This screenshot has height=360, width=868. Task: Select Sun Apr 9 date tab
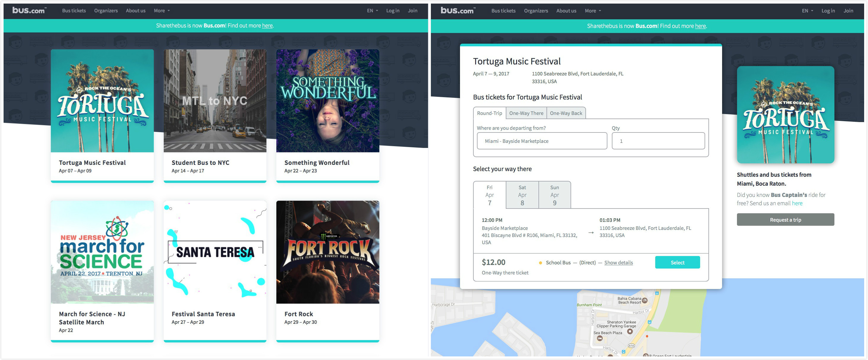[x=554, y=195]
